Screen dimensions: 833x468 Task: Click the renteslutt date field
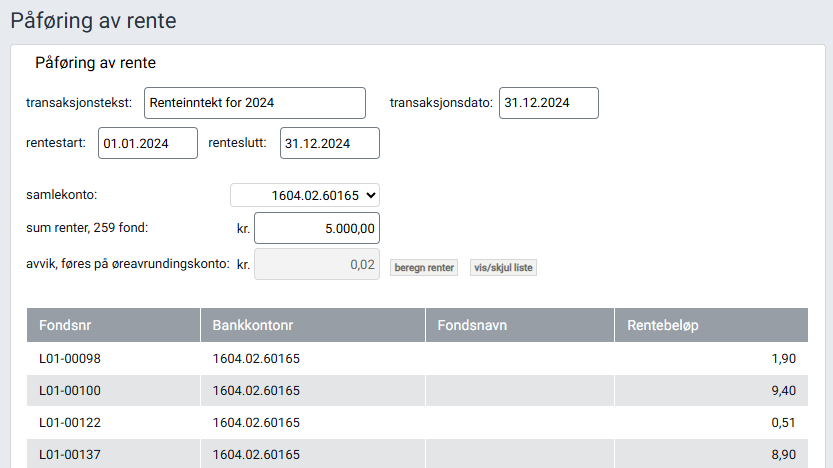point(329,143)
